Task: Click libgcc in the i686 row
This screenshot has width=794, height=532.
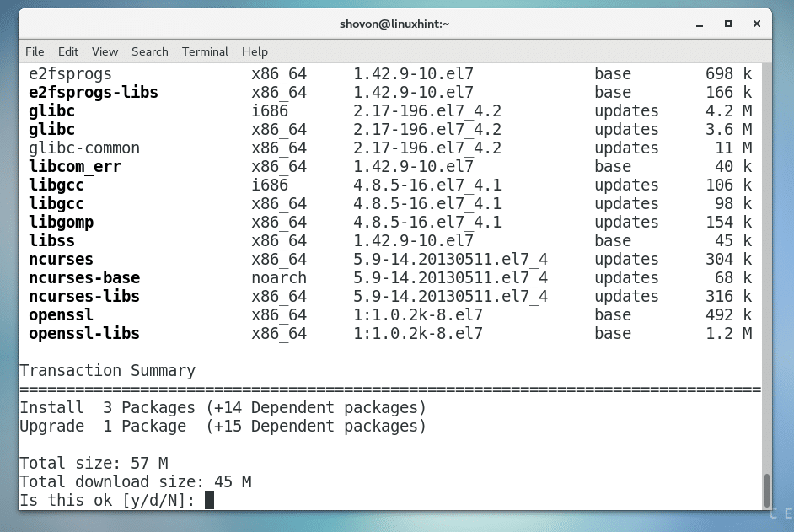Action: [56, 185]
